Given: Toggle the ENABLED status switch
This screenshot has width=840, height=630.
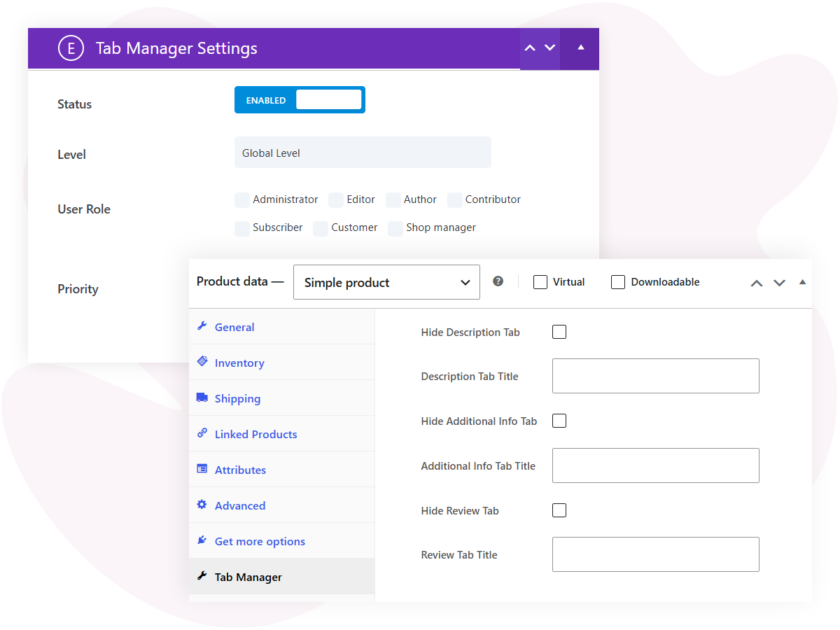Looking at the screenshot, I should 300,100.
